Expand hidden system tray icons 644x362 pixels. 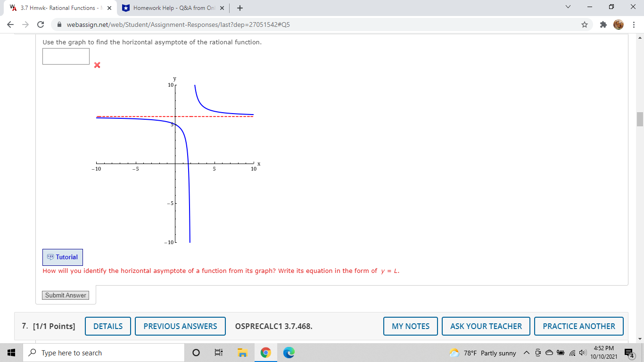526,352
